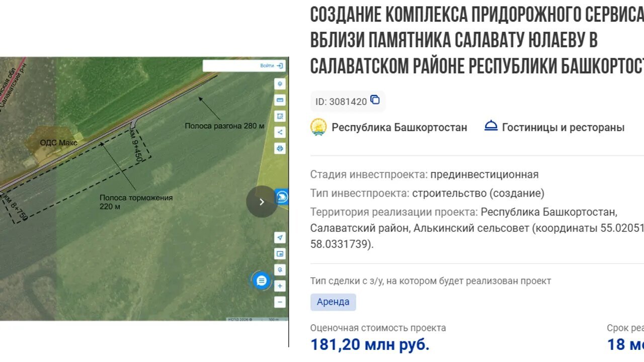
Task: Select the ruler measurement tool
Action: coord(280,100)
